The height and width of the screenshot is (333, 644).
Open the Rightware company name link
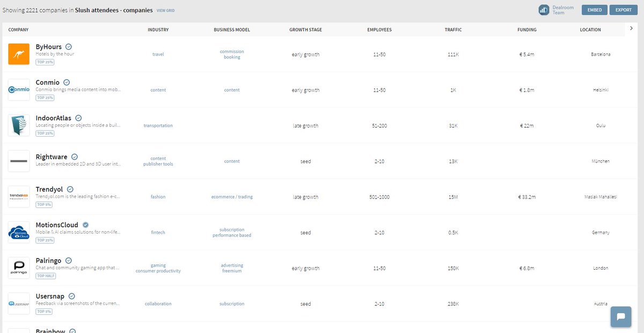point(52,157)
